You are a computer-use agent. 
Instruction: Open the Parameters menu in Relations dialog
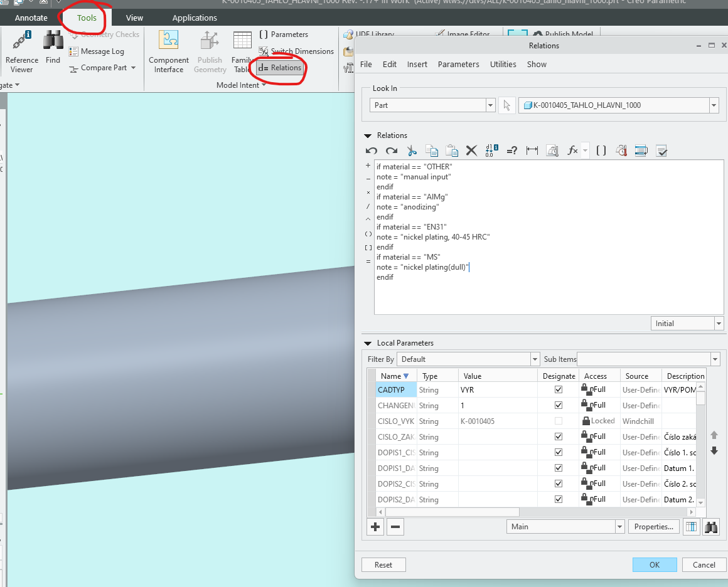click(x=458, y=64)
